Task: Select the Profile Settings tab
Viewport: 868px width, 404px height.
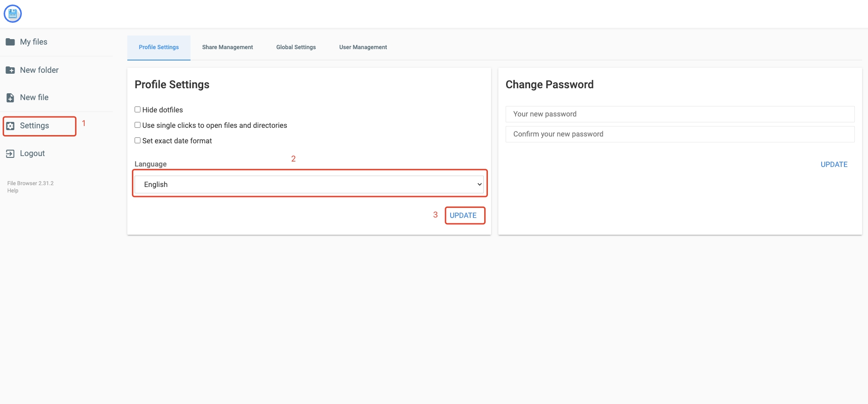Action: pos(159,47)
